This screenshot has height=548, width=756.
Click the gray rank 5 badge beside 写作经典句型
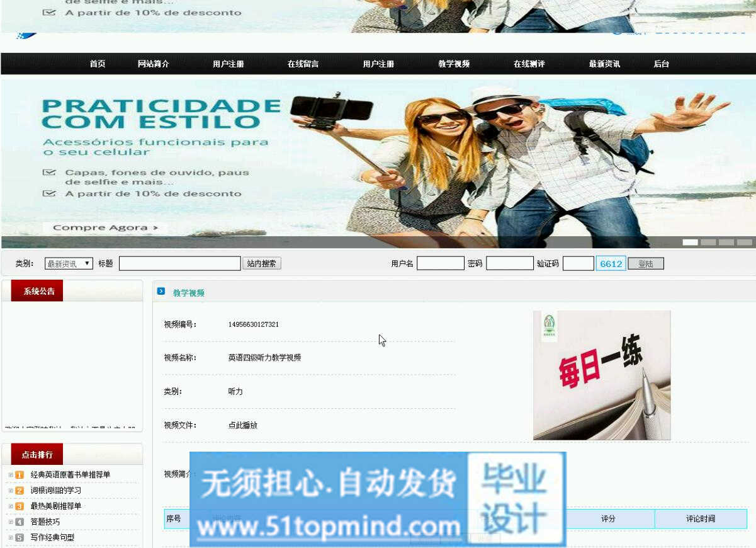click(x=20, y=538)
